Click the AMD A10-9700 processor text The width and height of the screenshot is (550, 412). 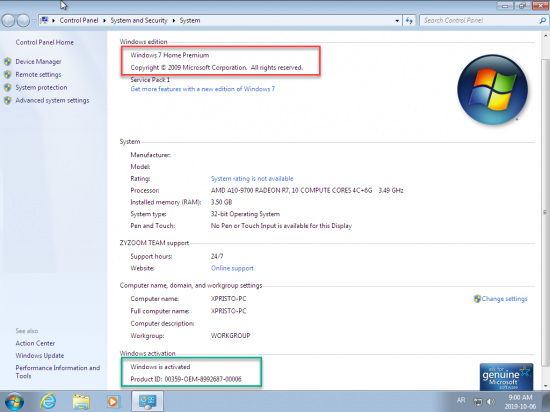(x=307, y=190)
